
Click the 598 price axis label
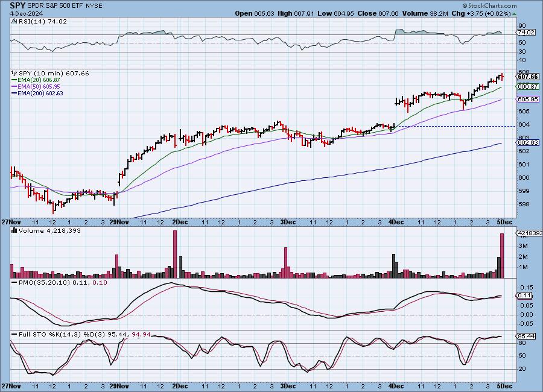[524, 204]
